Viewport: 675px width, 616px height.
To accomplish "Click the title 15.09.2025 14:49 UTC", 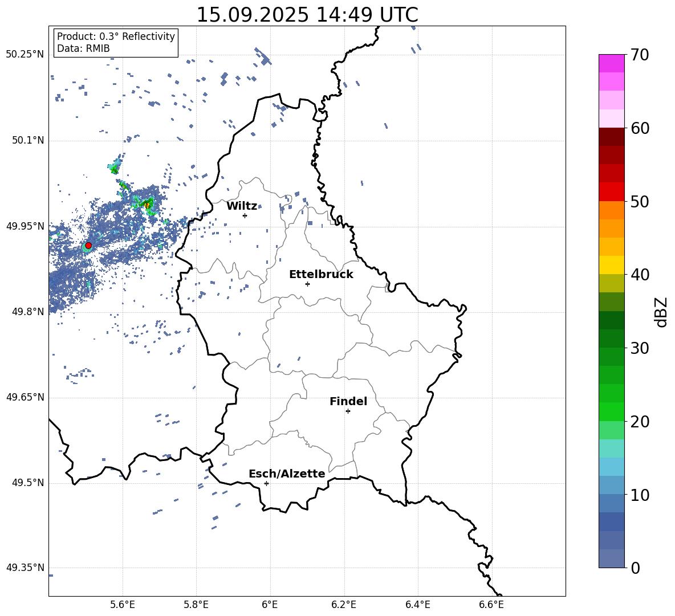I will click(x=307, y=15).
